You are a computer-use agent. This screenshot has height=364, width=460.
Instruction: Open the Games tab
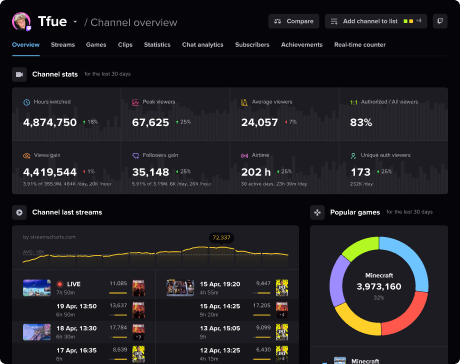pyautogui.click(x=96, y=45)
